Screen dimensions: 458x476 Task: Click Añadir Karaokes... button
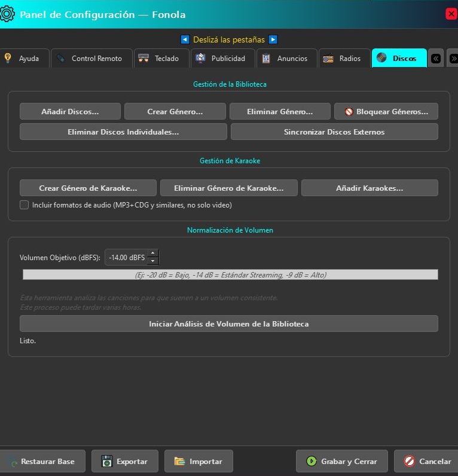coord(370,188)
